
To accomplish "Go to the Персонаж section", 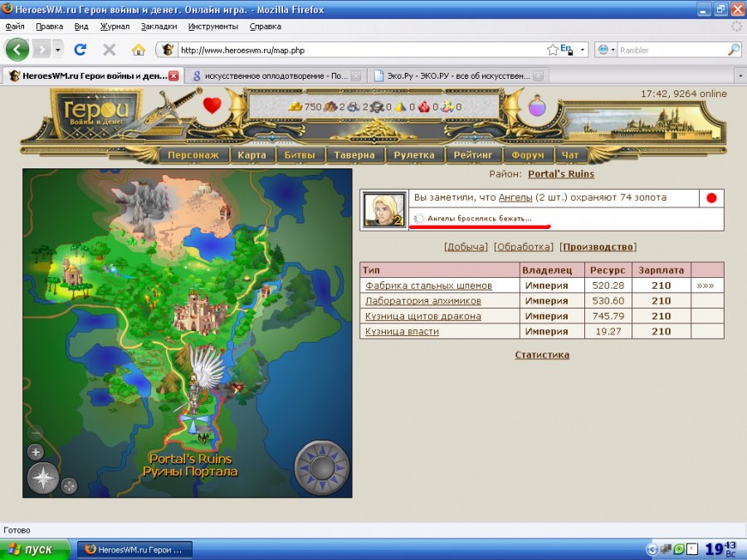I will (193, 155).
